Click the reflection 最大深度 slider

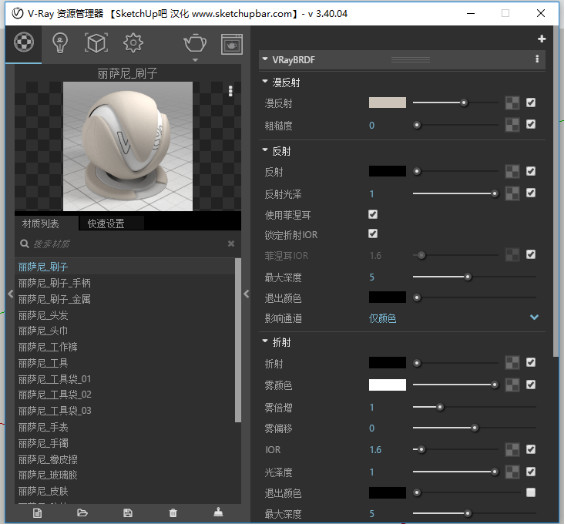[474, 277]
